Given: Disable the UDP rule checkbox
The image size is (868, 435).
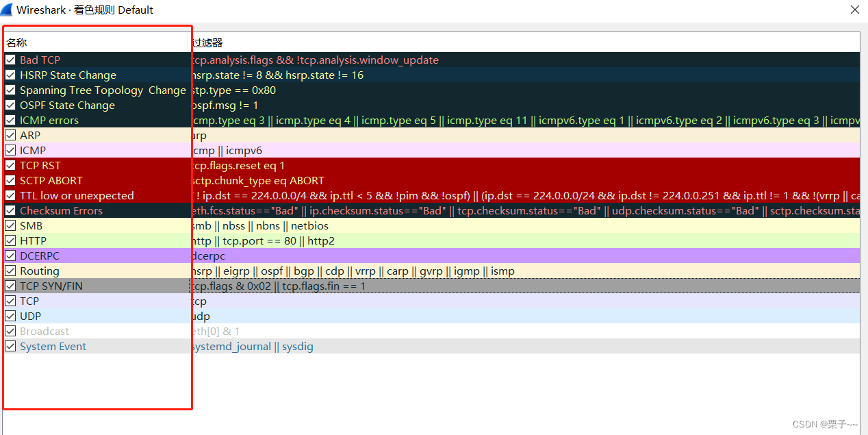Looking at the screenshot, I should (10, 316).
